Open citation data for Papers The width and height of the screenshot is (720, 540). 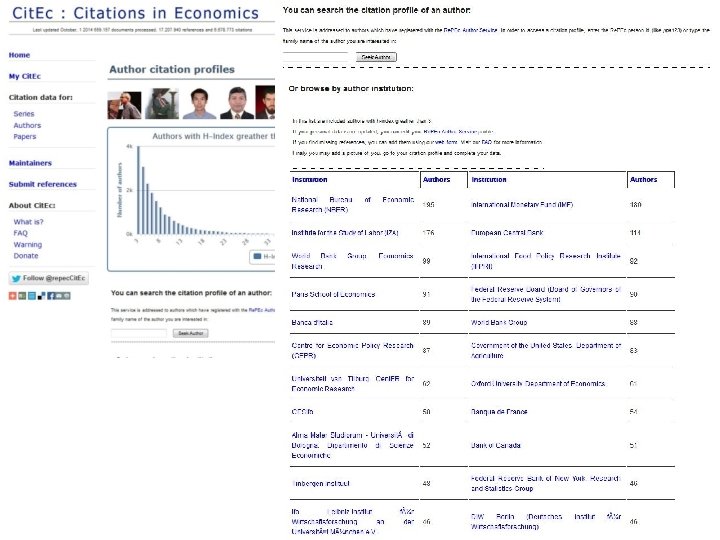click(x=25, y=136)
